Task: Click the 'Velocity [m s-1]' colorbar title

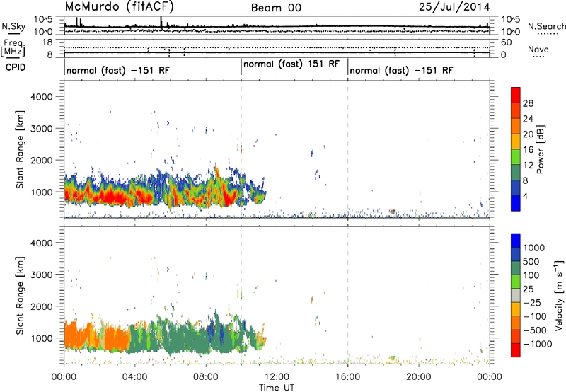Action: pyautogui.click(x=559, y=295)
